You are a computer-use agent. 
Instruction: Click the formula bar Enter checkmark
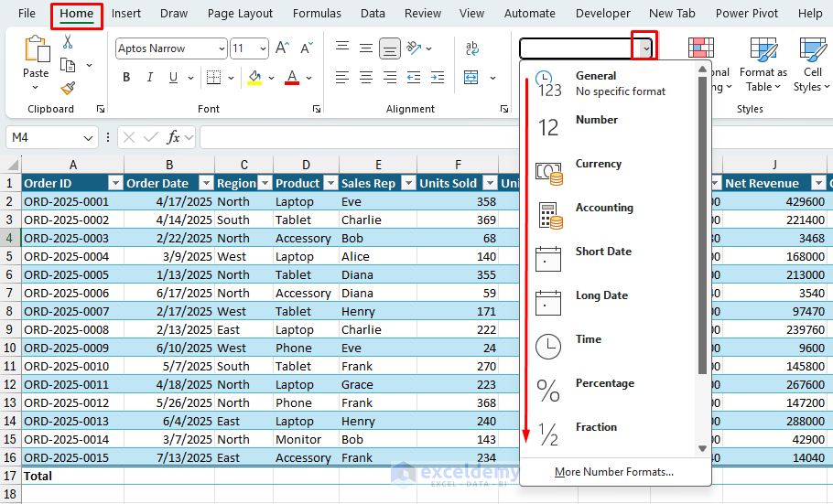point(151,137)
